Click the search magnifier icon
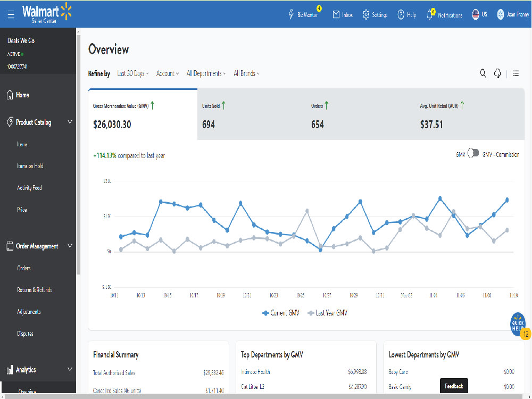The width and height of the screenshot is (532, 399). pyautogui.click(x=483, y=73)
